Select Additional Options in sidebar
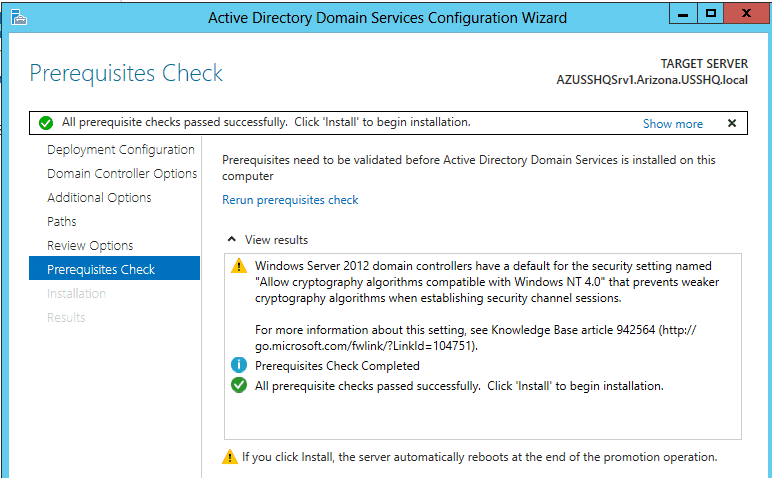 [99, 197]
